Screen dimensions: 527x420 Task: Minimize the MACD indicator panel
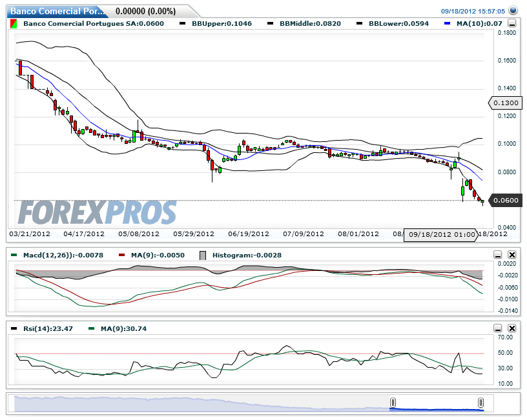click(x=498, y=255)
